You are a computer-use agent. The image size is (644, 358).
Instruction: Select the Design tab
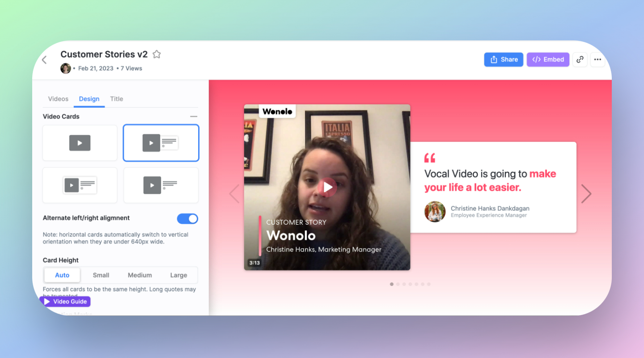click(x=89, y=99)
